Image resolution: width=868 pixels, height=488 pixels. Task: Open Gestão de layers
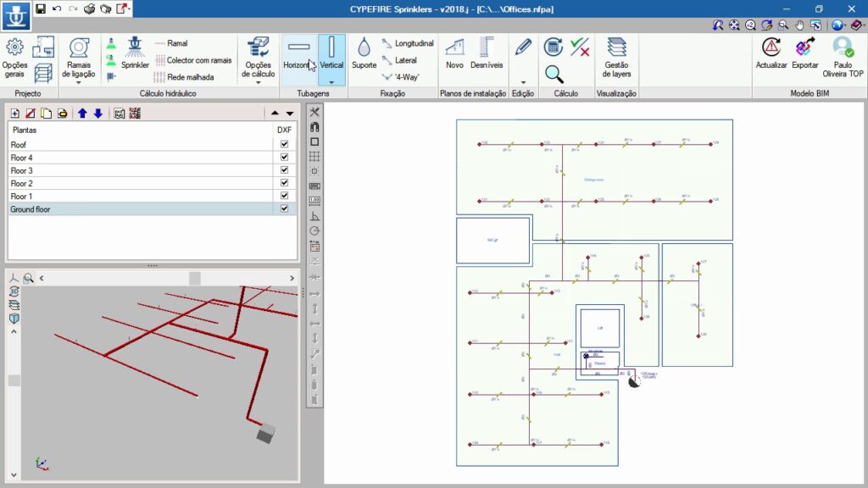tap(616, 56)
